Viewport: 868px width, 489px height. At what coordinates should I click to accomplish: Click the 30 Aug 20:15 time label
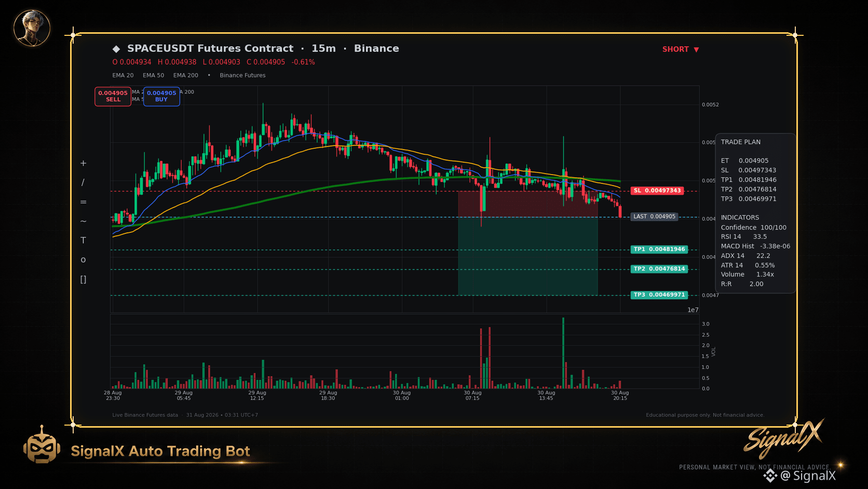pos(620,395)
